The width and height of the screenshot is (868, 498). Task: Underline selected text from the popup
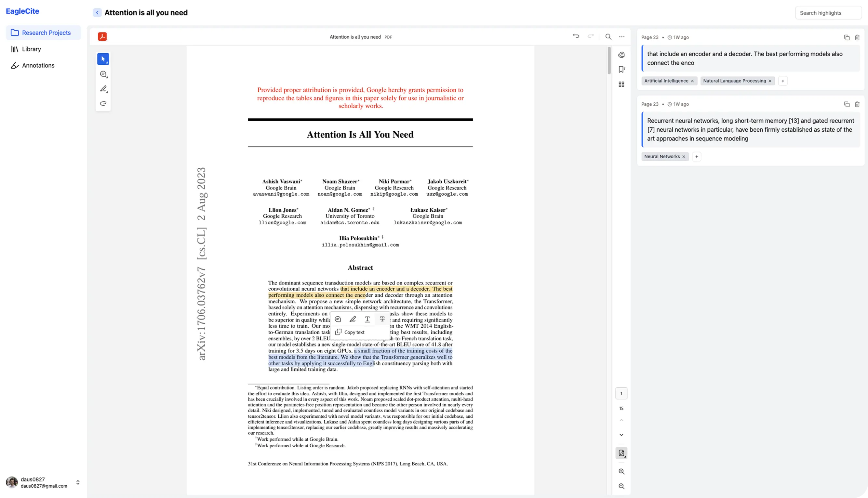[x=367, y=319]
